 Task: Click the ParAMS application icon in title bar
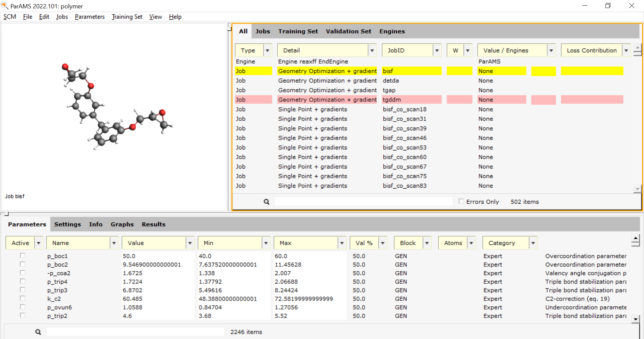[5, 6]
